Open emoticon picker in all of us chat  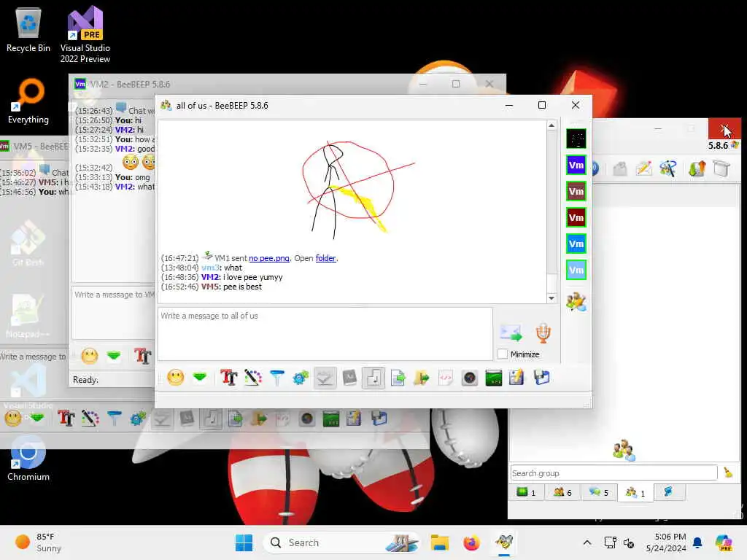175,378
